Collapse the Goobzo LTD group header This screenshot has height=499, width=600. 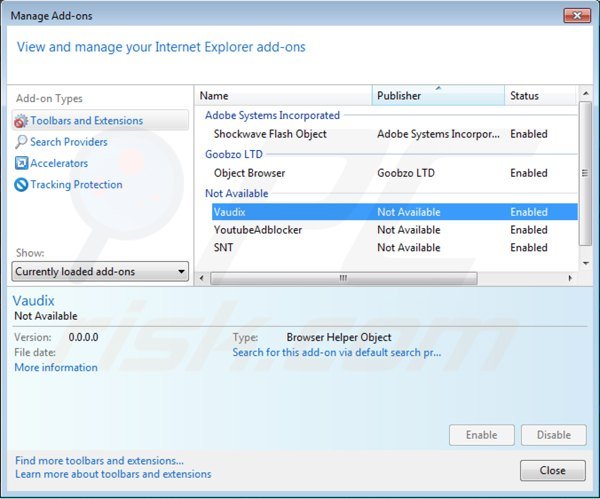tap(234, 154)
